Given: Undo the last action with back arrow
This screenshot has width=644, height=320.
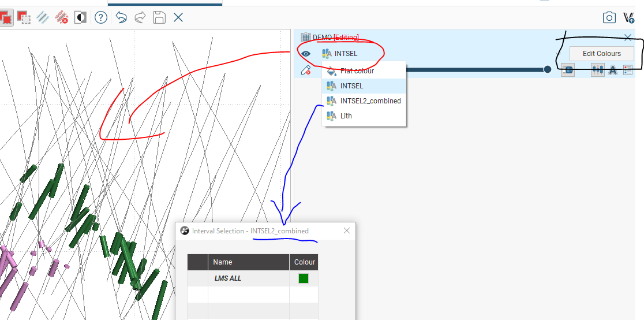Looking at the screenshot, I should pyautogui.click(x=121, y=17).
